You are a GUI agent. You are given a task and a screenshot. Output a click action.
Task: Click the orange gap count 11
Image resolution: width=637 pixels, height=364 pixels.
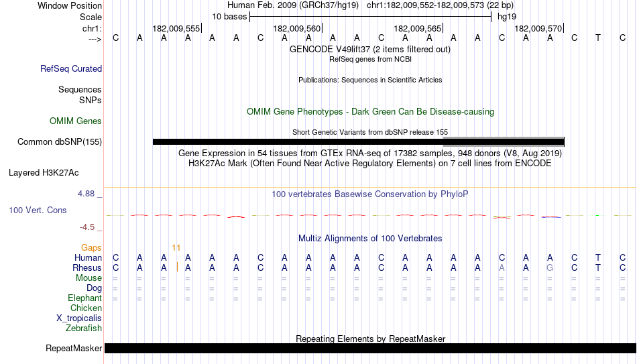point(176,248)
